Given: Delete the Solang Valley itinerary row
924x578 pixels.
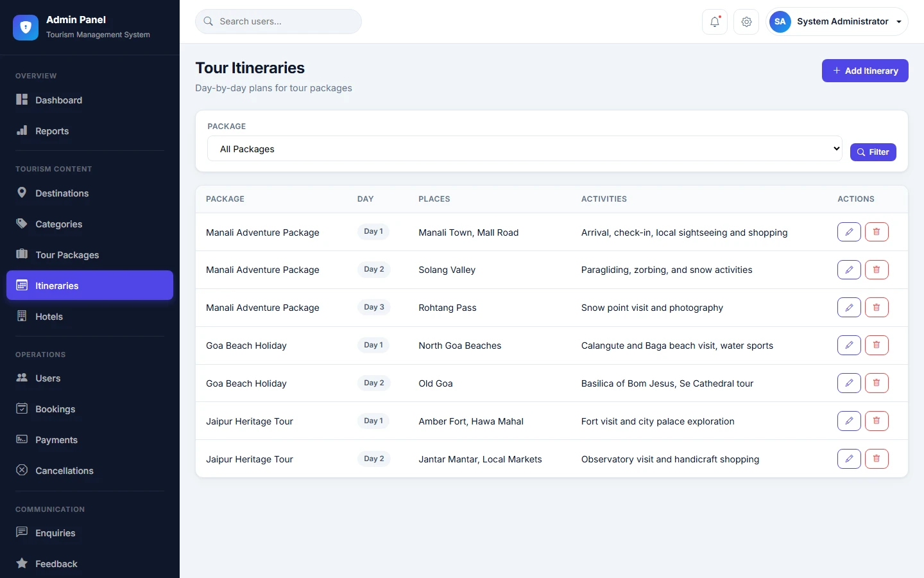Looking at the screenshot, I should click(877, 270).
